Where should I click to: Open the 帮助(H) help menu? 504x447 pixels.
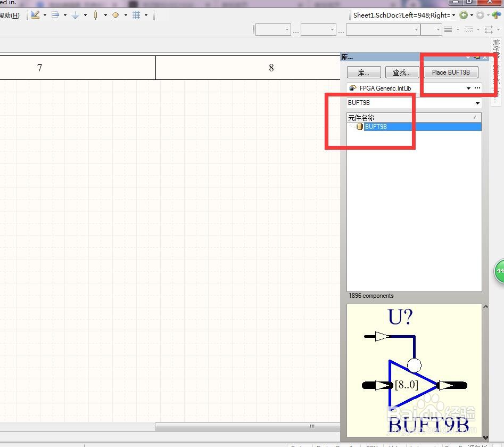(10, 15)
